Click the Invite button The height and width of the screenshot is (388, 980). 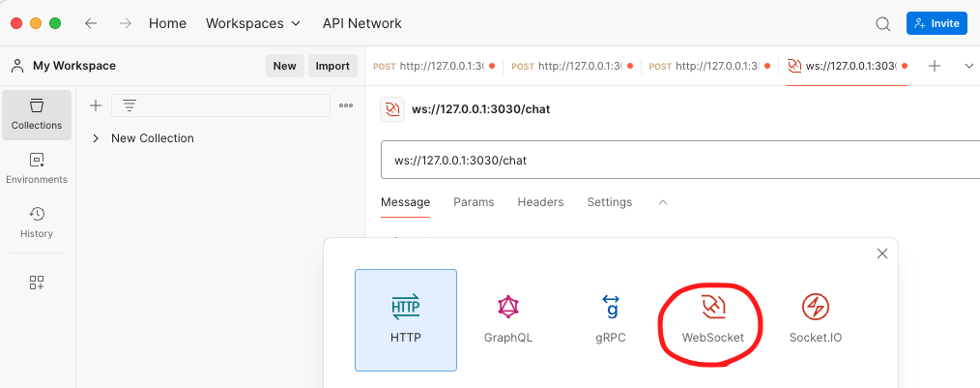[937, 23]
